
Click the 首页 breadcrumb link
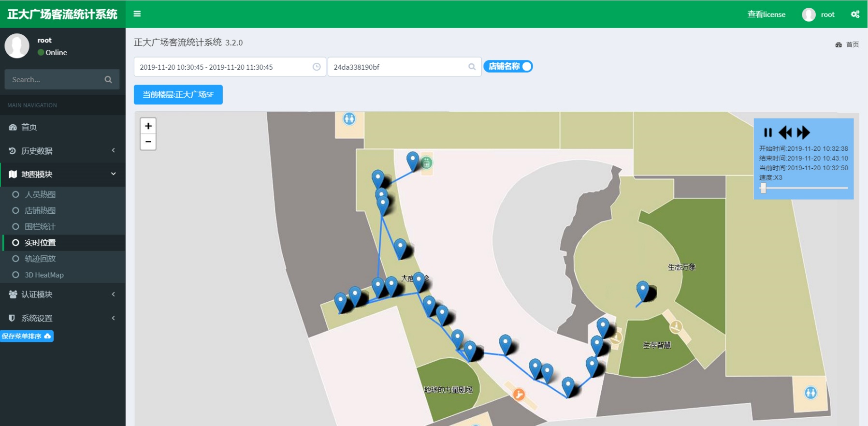tap(853, 44)
